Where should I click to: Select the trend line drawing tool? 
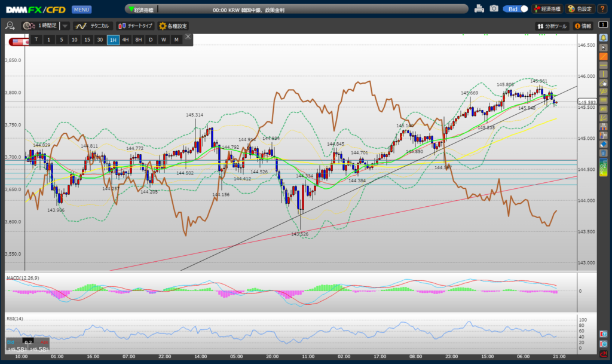coord(604,56)
